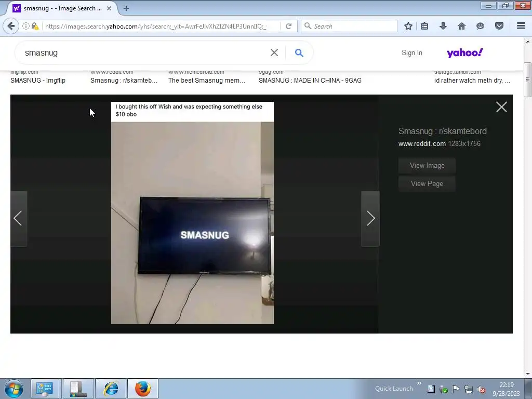Show the previous image with left arrow
532x399 pixels.
coord(18,218)
